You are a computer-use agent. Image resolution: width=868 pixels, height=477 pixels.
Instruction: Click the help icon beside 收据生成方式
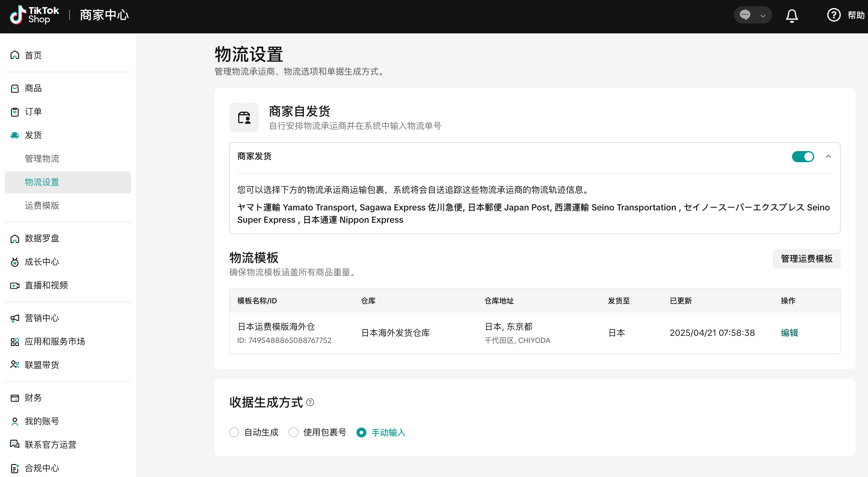point(310,403)
